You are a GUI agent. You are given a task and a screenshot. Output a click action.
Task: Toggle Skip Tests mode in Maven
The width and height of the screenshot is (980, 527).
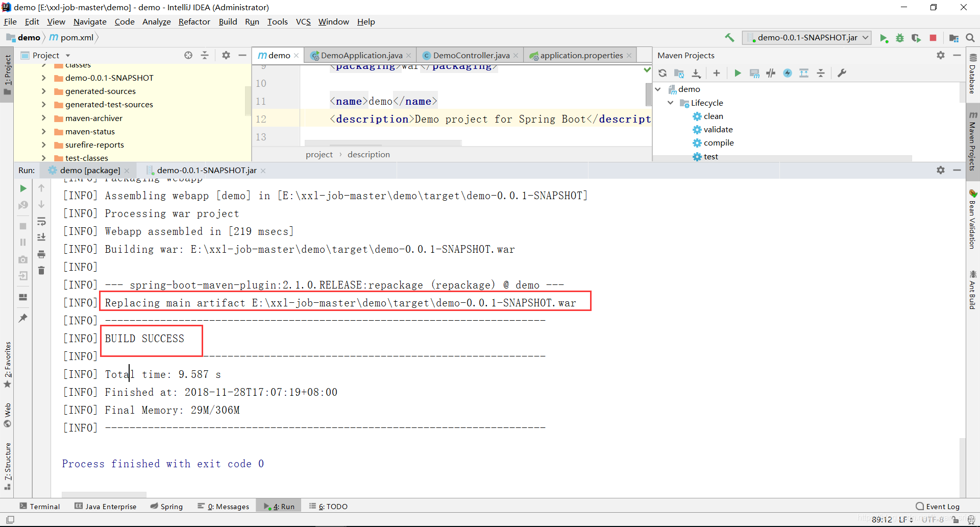click(x=788, y=73)
